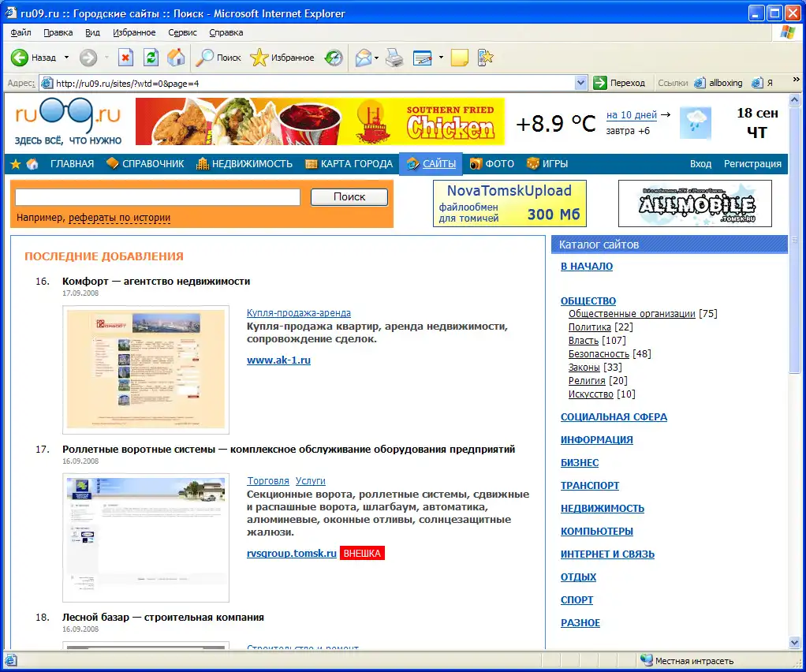
Task: Open the History clock icon
Action: tap(334, 58)
